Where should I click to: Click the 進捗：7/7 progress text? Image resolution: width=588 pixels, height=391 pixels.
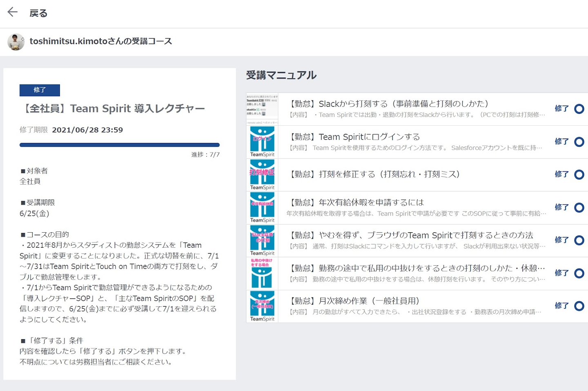click(205, 155)
